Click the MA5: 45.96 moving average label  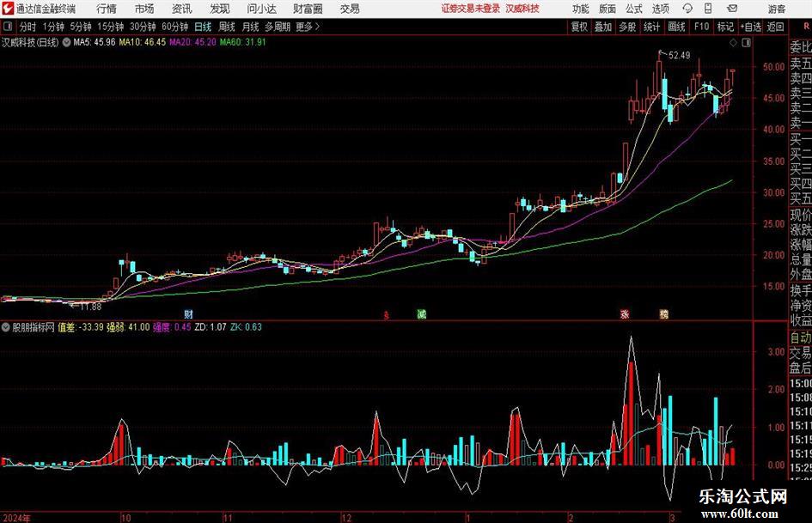pyautogui.click(x=95, y=42)
